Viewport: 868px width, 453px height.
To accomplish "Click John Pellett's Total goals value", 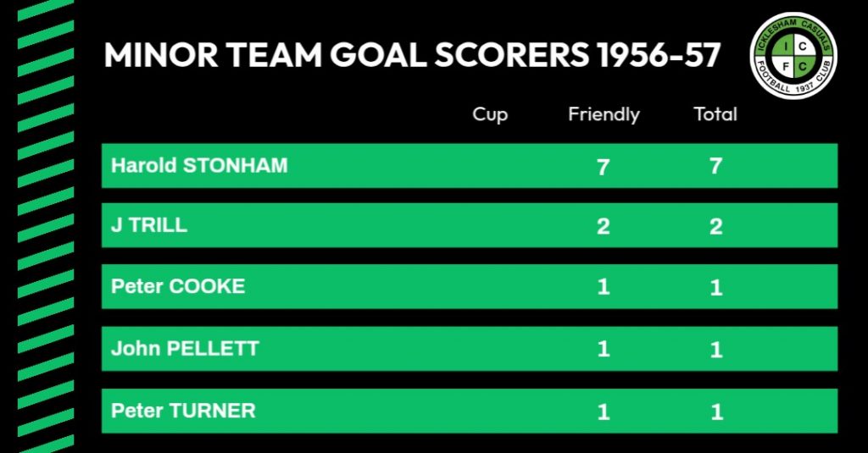I will click(x=716, y=349).
